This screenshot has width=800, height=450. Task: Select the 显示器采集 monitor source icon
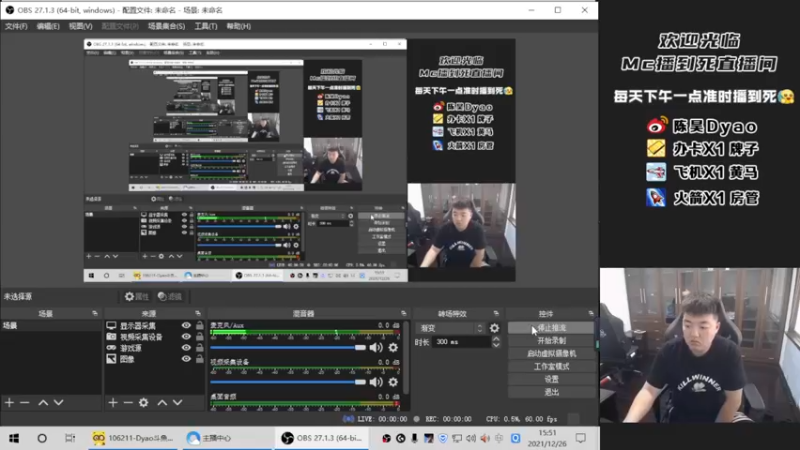111,326
